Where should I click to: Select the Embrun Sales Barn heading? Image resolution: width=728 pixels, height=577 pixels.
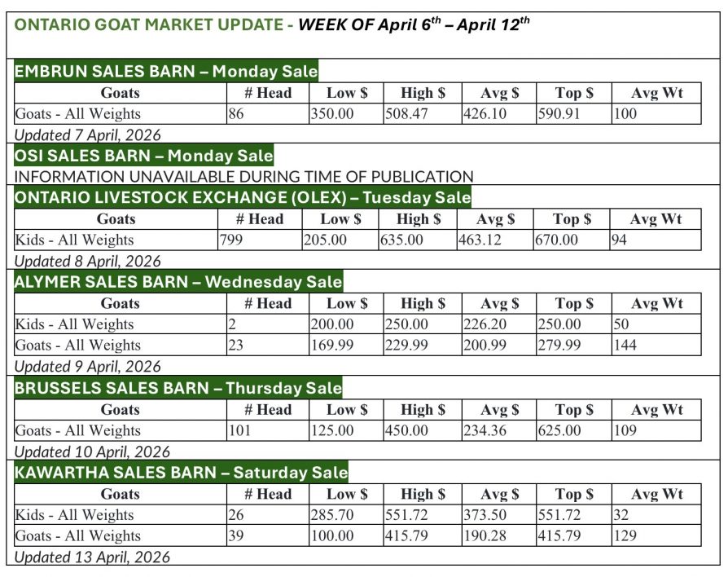pos(166,71)
